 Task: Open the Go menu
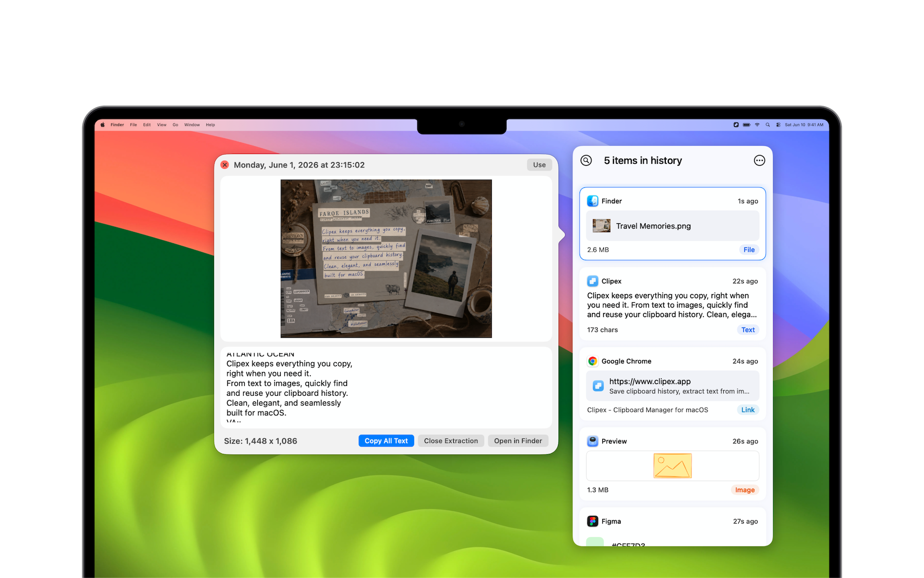[x=176, y=125]
